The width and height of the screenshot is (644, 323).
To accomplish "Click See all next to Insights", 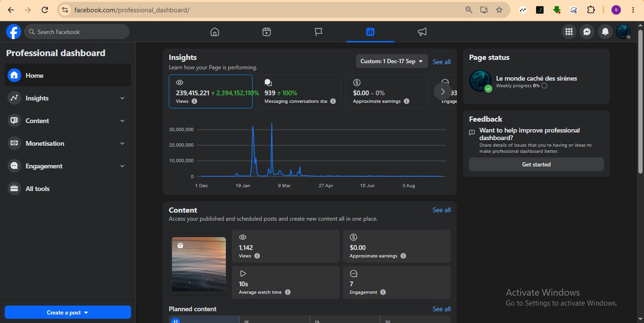I will pos(441,62).
